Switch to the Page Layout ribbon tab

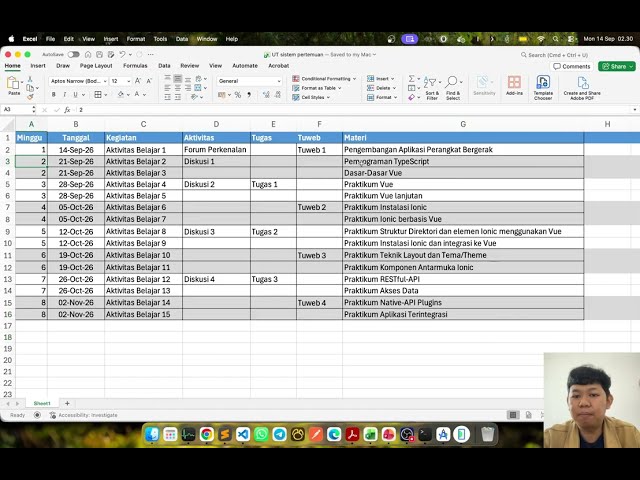(96, 66)
